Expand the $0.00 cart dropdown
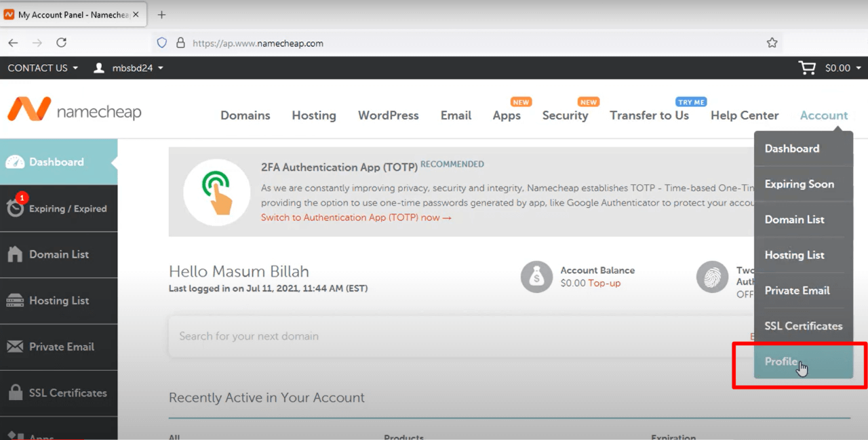 click(843, 68)
